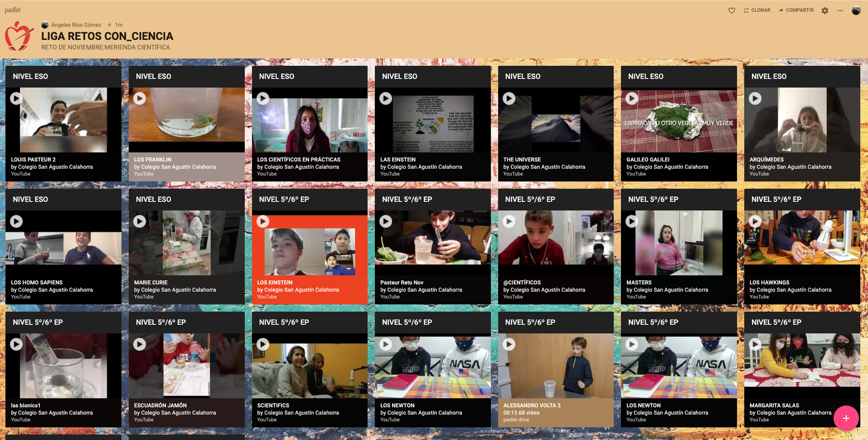This screenshot has height=440, width=868.
Task: Play the LOS FRANKLIN video
Action: (140, 98)
